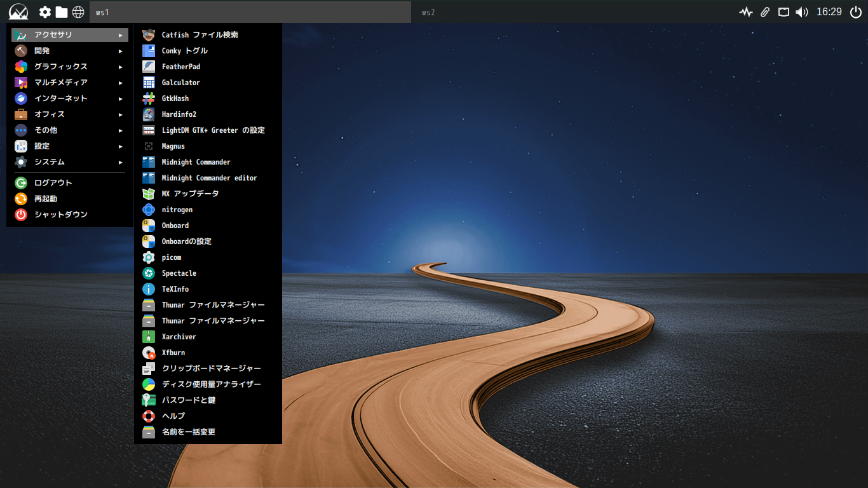Click the volume speaker icon in the panel

point(802,12)
